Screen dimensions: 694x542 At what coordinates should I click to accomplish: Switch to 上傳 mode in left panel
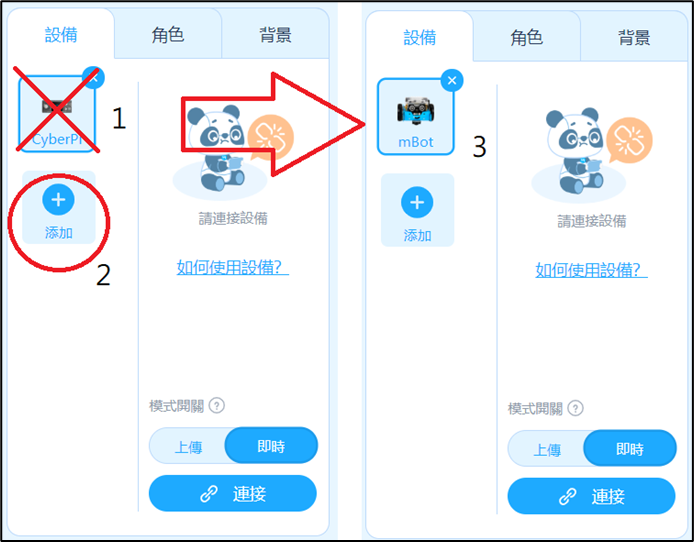(x=188, y=446)
